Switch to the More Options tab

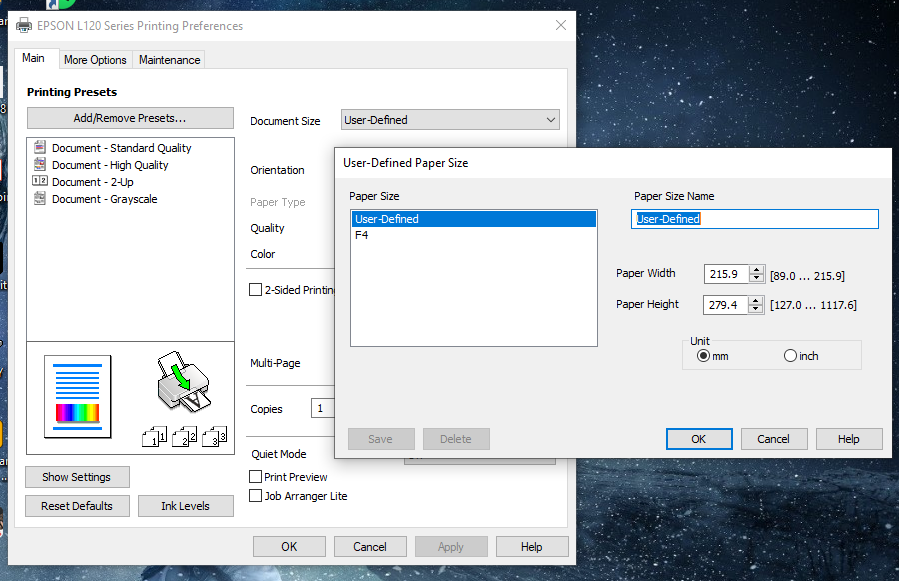pyautogui.click(x=95, y=60)
